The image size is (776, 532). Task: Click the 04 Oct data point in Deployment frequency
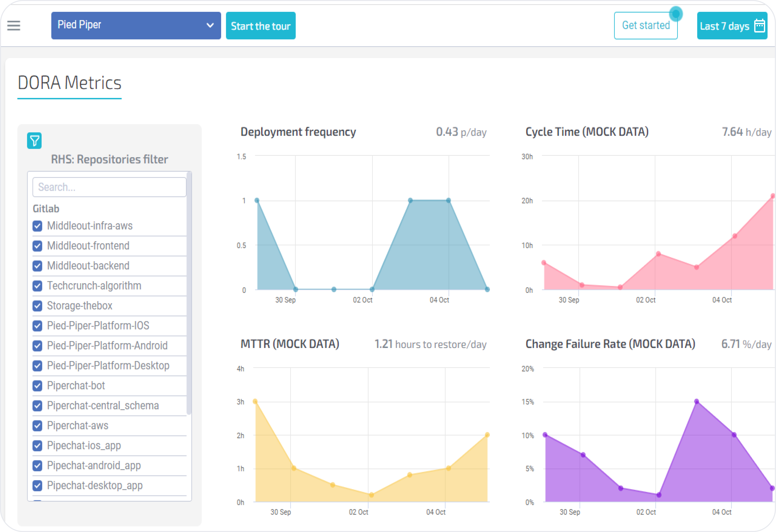448,200
